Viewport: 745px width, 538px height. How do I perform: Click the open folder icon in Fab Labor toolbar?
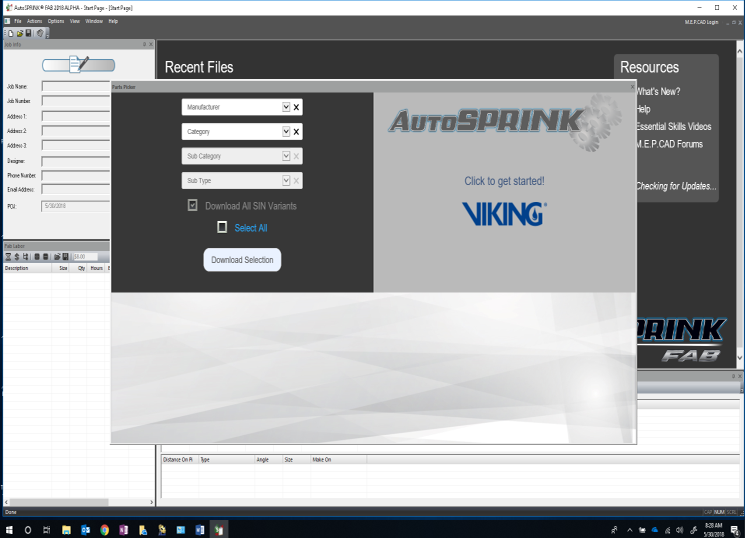(x=57, y=257)
